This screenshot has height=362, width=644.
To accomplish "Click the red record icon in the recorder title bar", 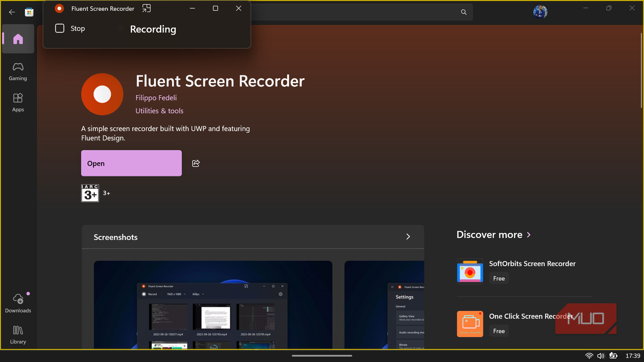I will pyautogui.click(x=59, y=8).
